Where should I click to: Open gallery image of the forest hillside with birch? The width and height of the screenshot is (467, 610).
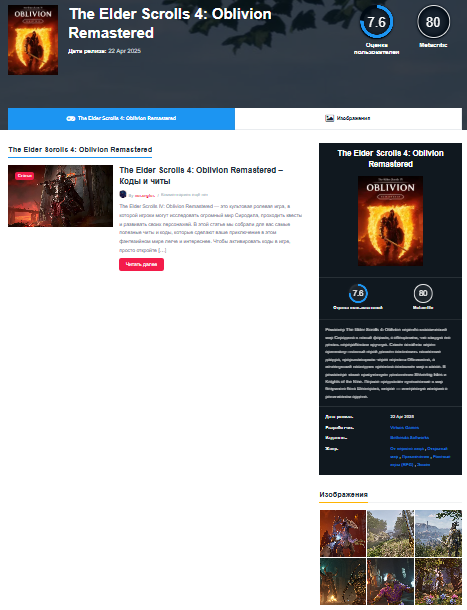390,533
